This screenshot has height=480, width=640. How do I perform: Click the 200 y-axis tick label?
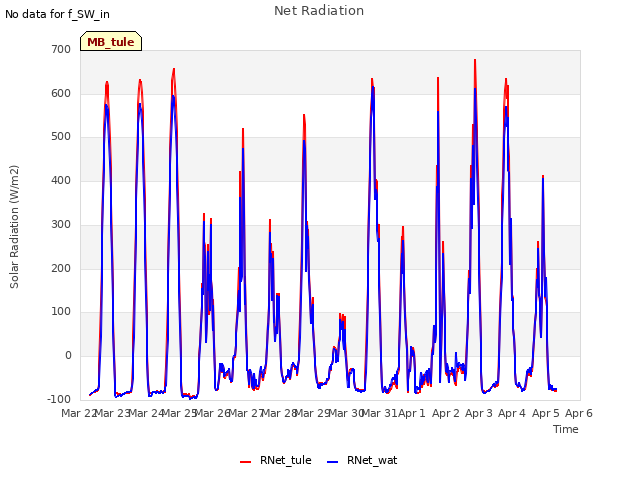click(x=61, y=269)
